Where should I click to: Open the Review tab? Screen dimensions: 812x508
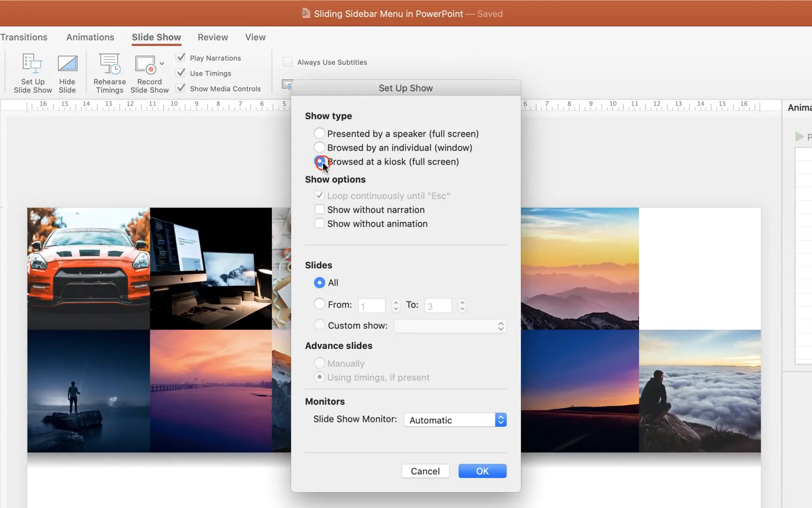[213, 37]
